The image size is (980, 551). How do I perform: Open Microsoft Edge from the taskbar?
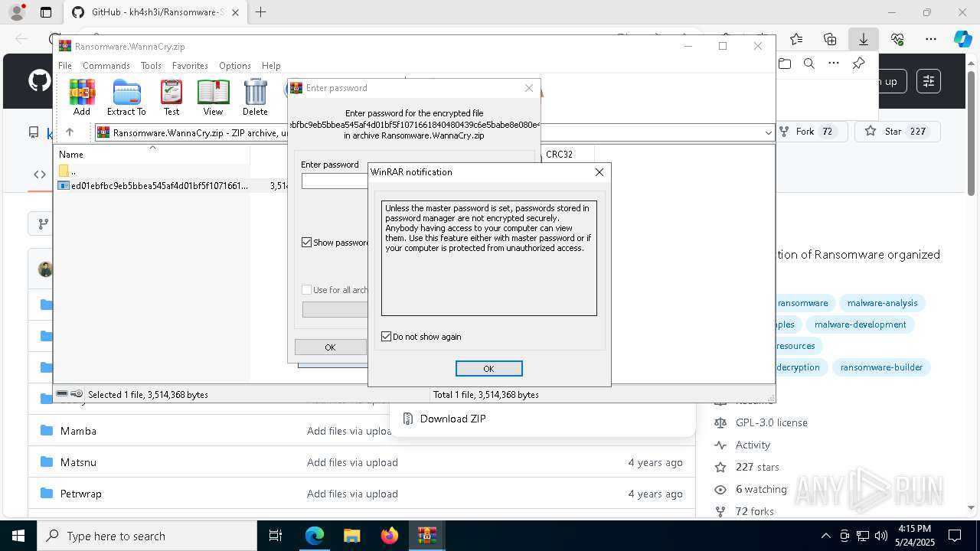[315, 536]
